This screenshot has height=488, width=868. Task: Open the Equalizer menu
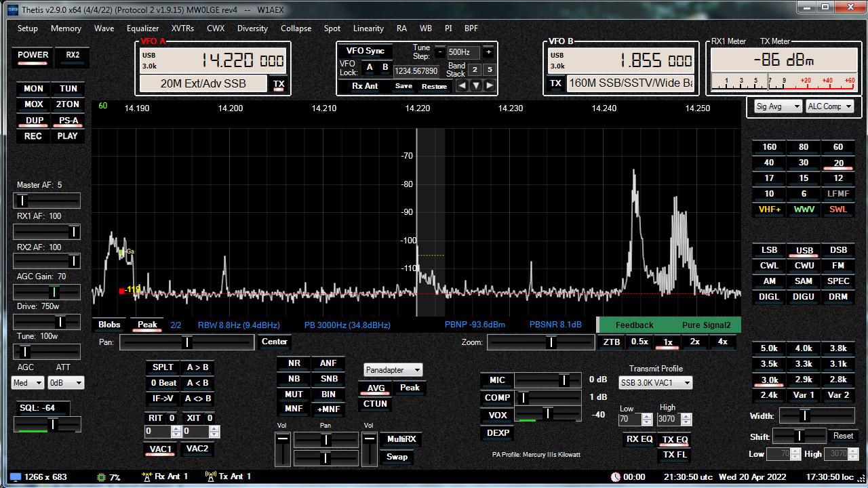coord(142,28)
